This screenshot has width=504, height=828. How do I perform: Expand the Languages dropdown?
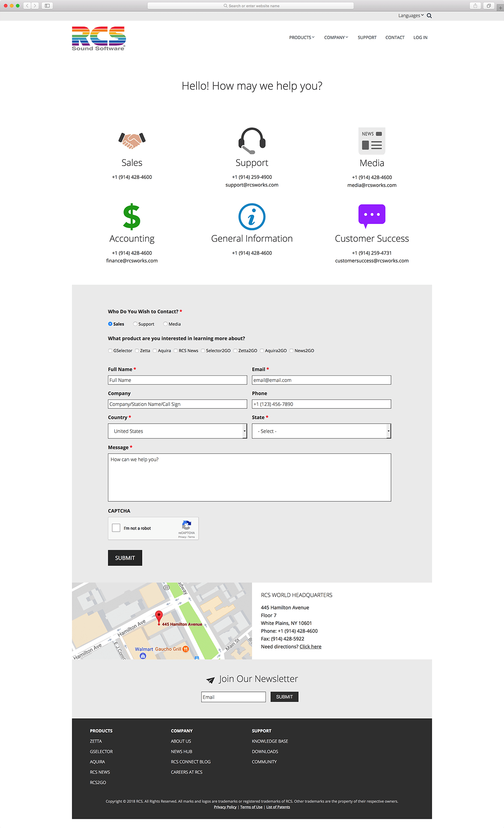click(411, 16)
